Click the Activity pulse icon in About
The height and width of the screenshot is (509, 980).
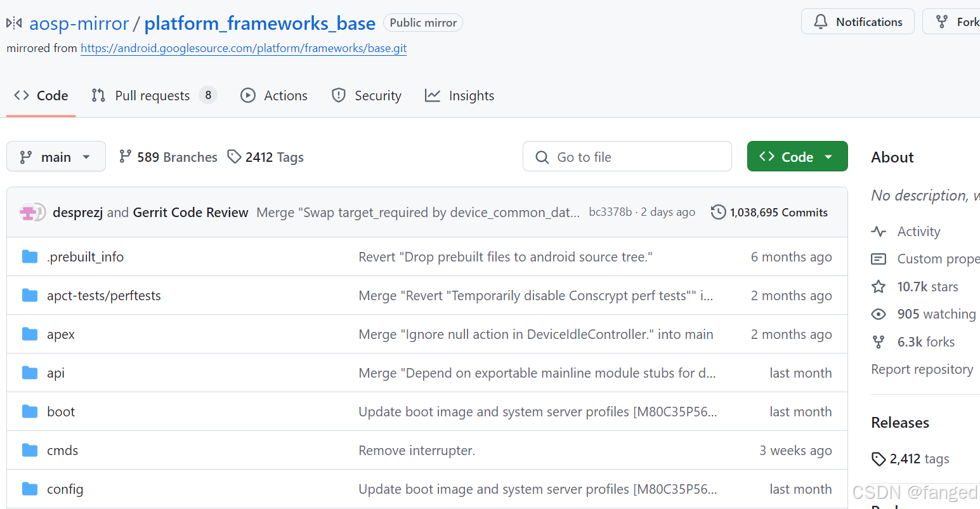point(879,232)
